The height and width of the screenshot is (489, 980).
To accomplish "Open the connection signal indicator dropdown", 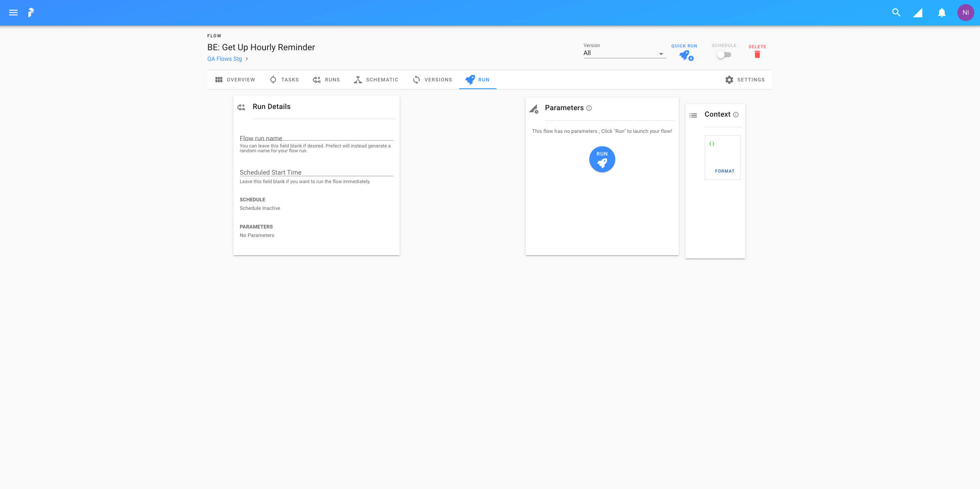I will click(x=918, y=13).
